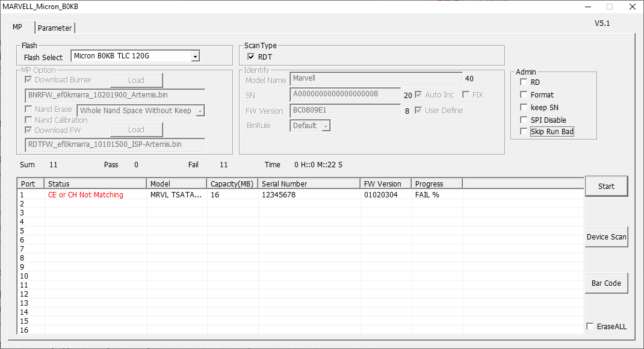This screenshot has height=349, width=644.
Task: Open the Flash Select dropdown
Action: pyautogui.click(x=196, y=56)
